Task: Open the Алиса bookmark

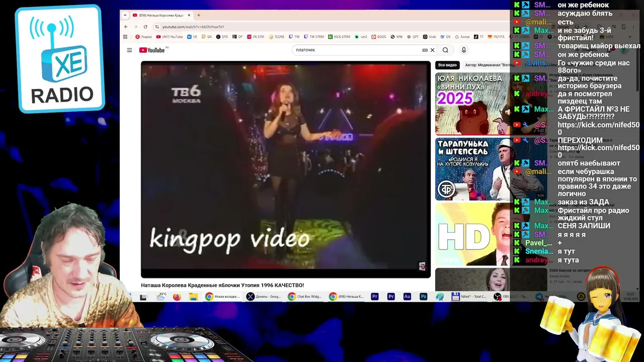Action: pos(462,37)
